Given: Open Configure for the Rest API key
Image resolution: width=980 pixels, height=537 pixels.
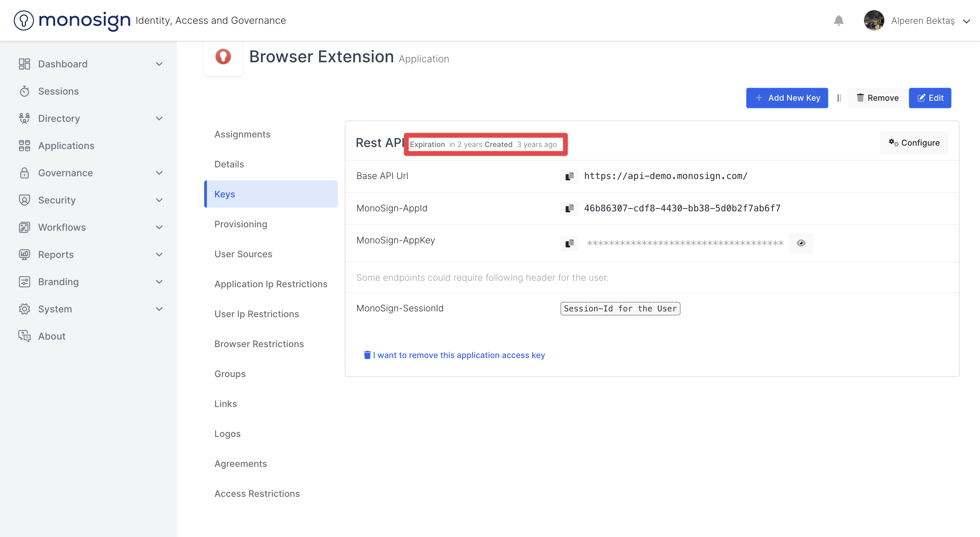Looking at the screenshot, I should 914,143.
